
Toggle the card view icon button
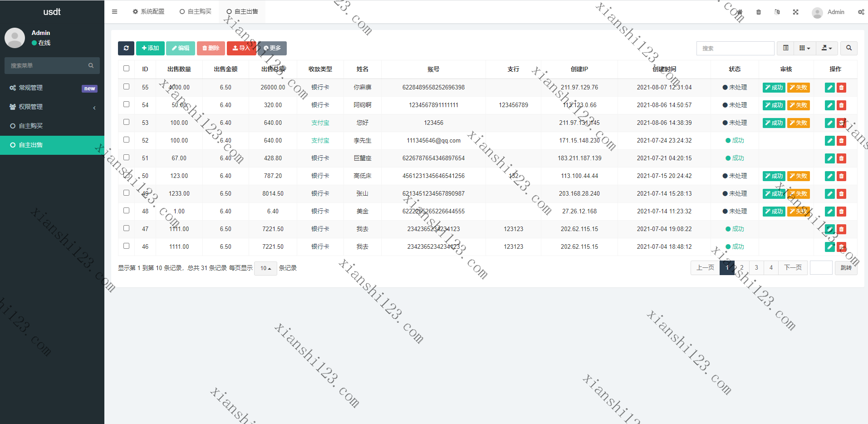pos(786,48)
